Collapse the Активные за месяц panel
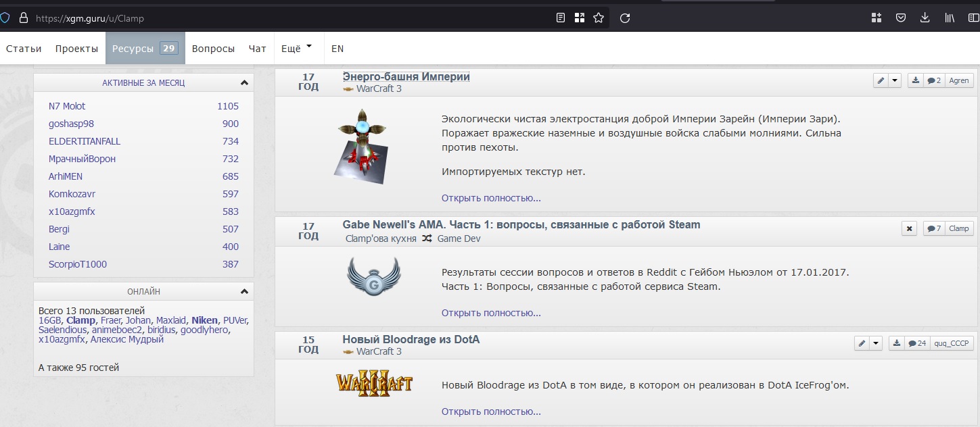Image resolution: width=980 pixels, height=427 pixels. pyautogui.click(x=244, y=82)
